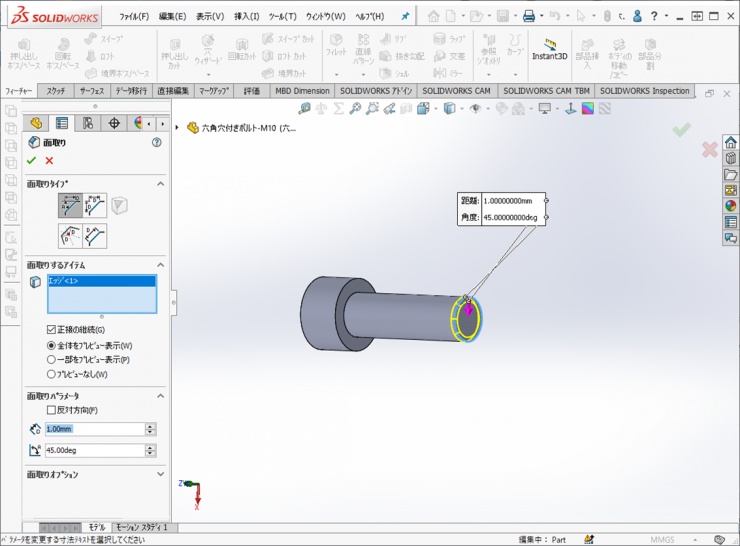Open the 挿入(I) menu
Viewport: 740px width, 546px height.
tap(246, 17)
